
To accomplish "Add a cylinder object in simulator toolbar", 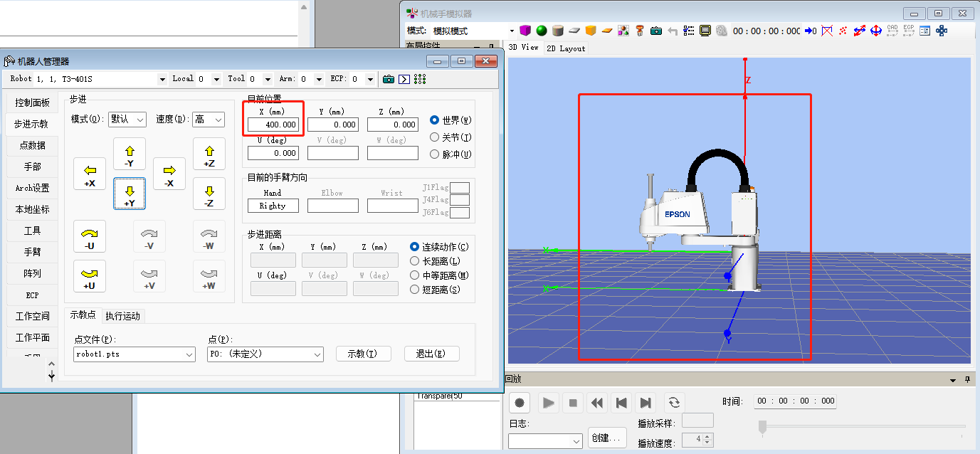I will (x=558, y=31).
